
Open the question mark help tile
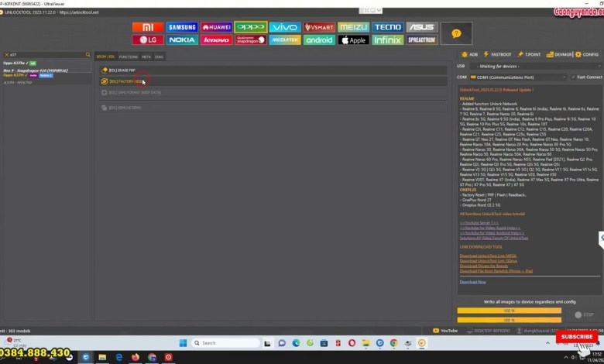(456, 33)
